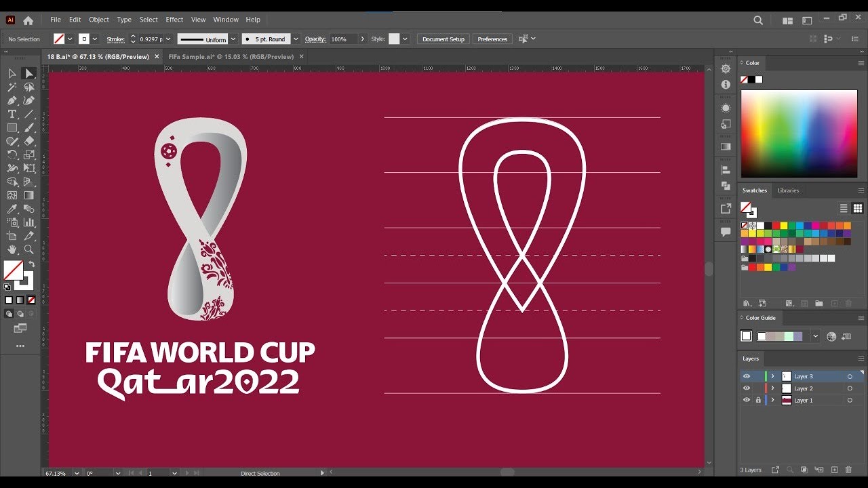Select the black arrow Selection tool
The image size is (868, 488).
coord(12,73)
